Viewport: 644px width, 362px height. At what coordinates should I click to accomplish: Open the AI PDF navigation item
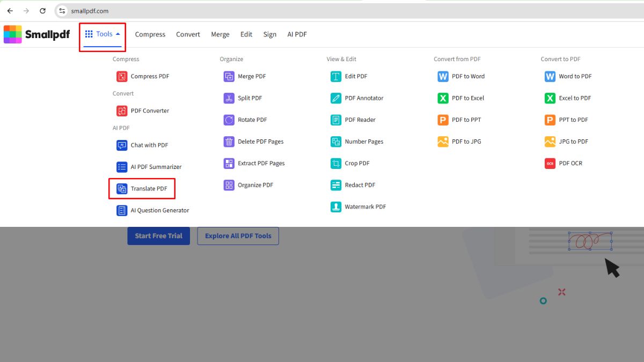(297, 34)
